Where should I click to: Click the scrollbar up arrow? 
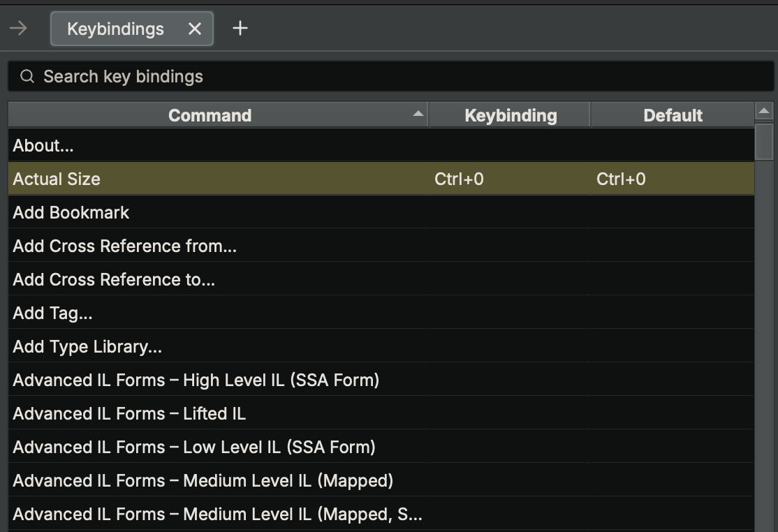[764, 111]
